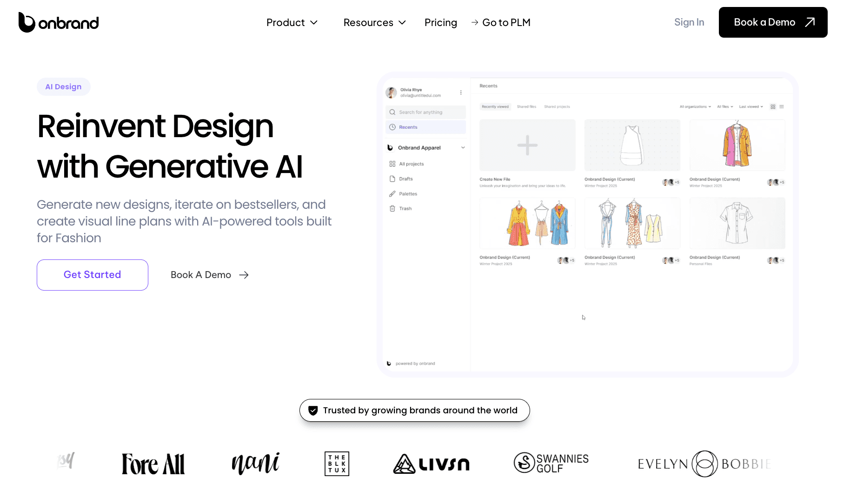Open the floral dress and cardigan thumbnail

coord(632,223)
